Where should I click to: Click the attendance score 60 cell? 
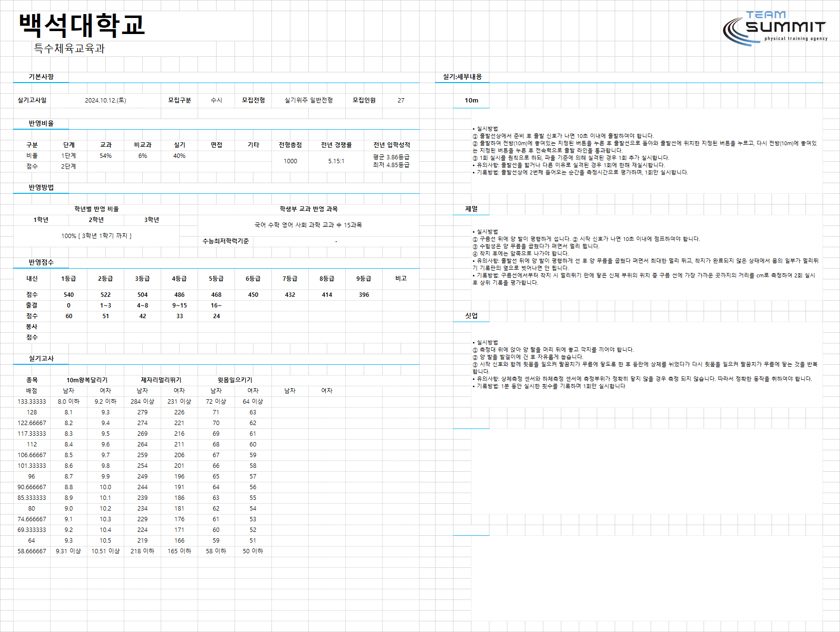pyautogui.click(x=69, y=316)
